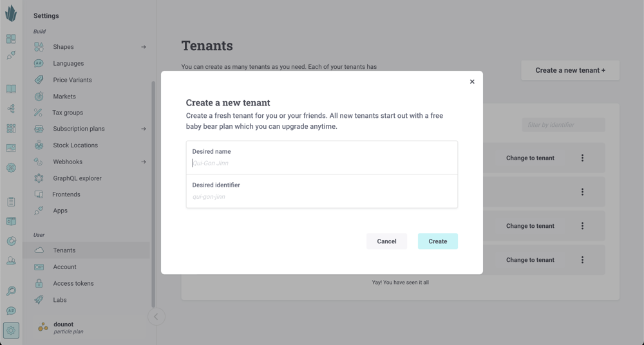Expand the Shapes submenu arrow
644x345 pixels.
tap(144, 47)
